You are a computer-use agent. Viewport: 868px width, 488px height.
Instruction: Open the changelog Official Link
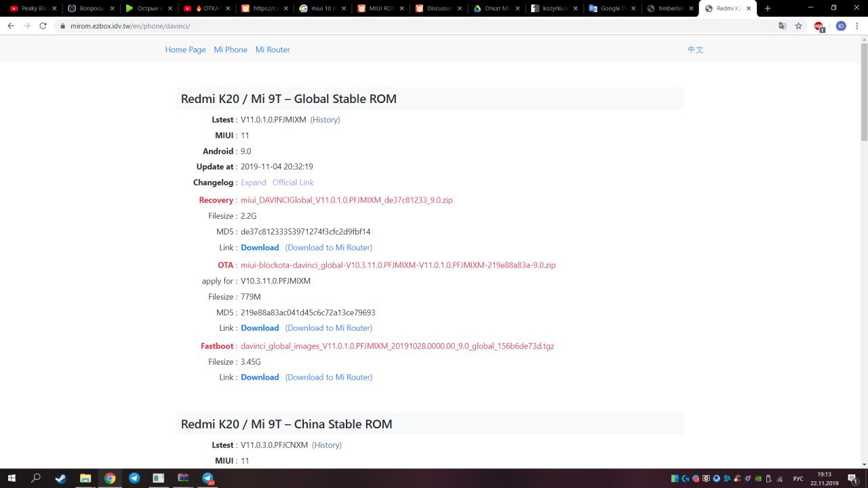[x=293, y=182]
